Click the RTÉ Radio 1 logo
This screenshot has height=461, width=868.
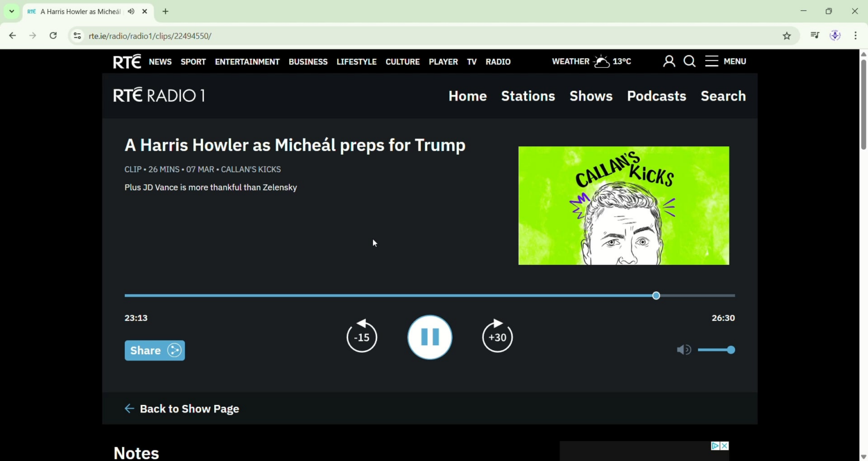click(159, 95)
